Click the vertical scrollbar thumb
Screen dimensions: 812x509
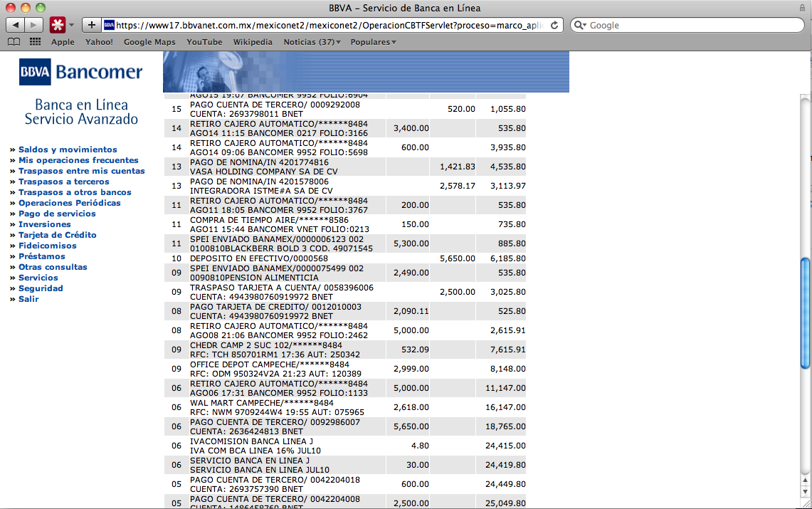(x=806, y=314)
